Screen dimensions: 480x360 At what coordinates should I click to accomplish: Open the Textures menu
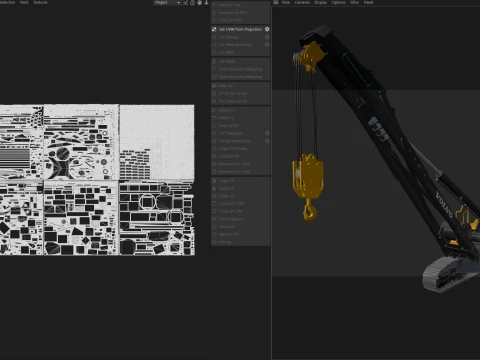pos(40,2)
